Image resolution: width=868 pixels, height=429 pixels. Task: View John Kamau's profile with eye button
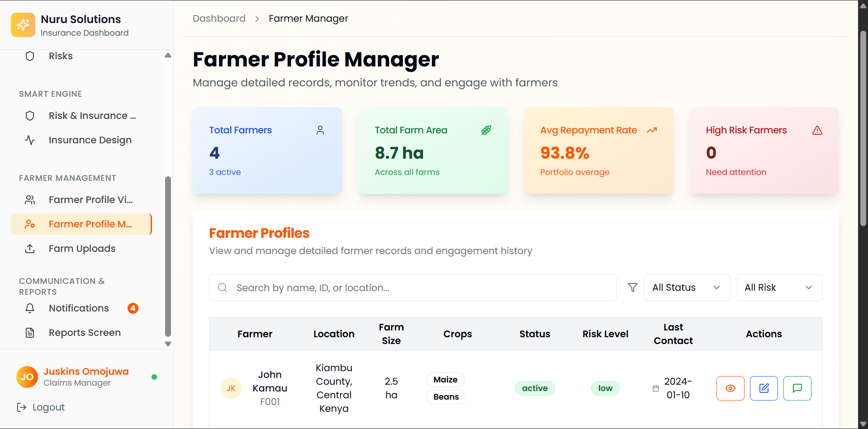point(730,388)
